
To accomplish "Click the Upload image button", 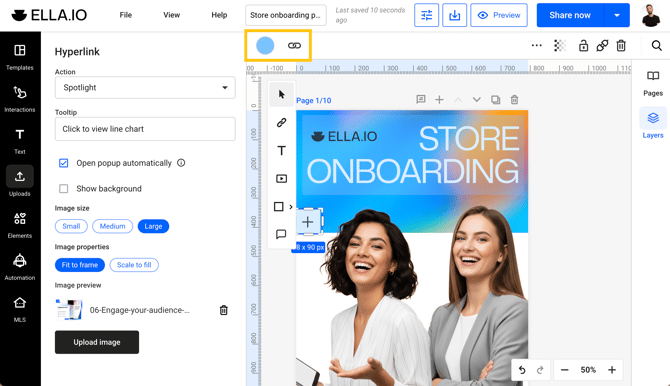I will [x=97, y=342].
